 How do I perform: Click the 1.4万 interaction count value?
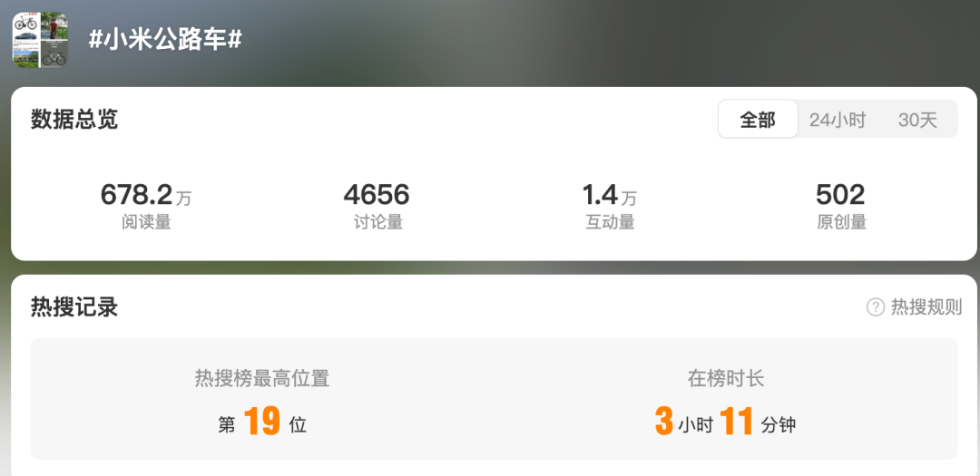[610, 196]
